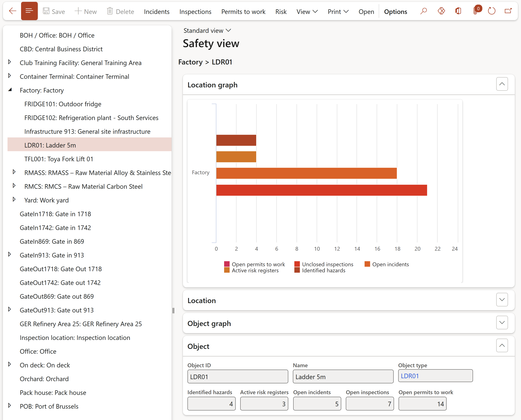Select Infrastructure 913 tree item

click(x=87, y=132)
